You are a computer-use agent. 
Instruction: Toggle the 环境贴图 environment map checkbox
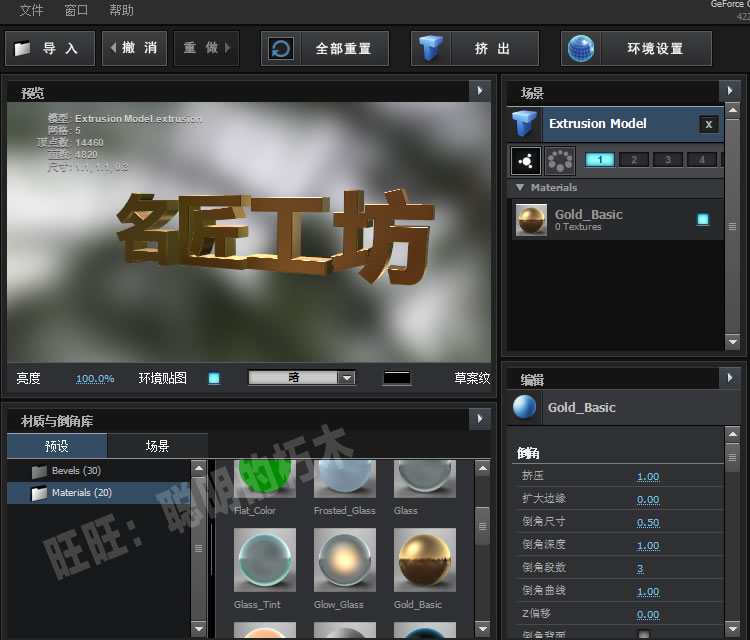(x=214, y=378)
